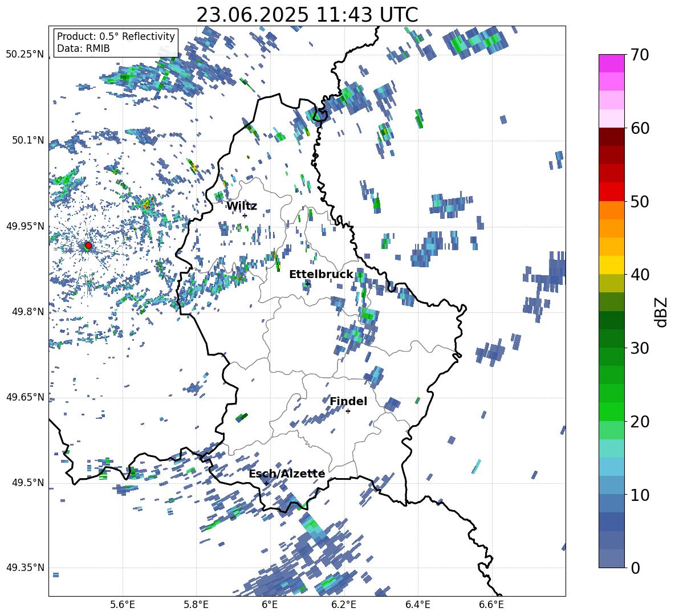Click the 49.35°N latitude label
The width and height of the screenshot is (675, 616).
coord(25,568)
